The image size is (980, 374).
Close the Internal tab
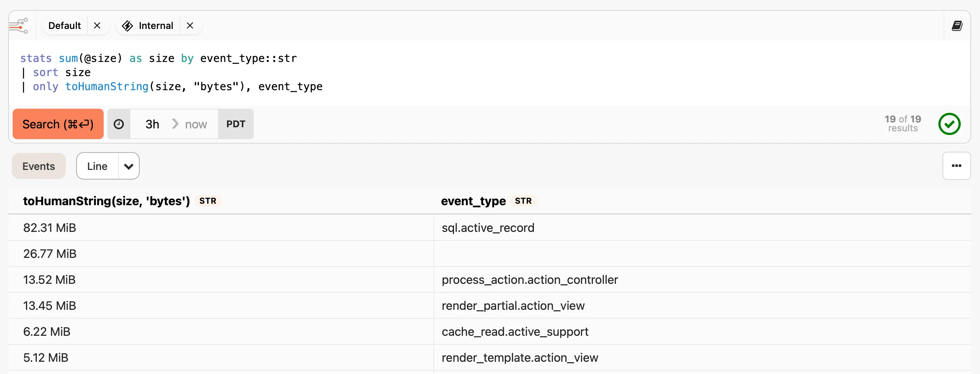(190, 26)
